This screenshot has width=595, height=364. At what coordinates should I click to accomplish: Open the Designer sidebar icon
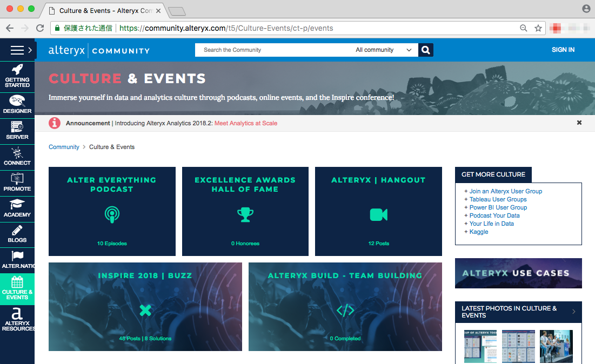click(x=17, y=101)
